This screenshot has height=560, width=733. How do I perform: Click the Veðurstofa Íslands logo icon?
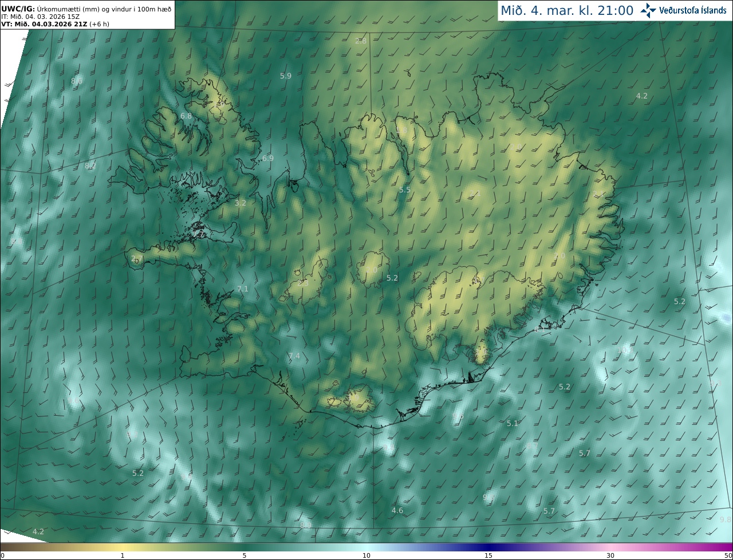[x=648, y=10]
